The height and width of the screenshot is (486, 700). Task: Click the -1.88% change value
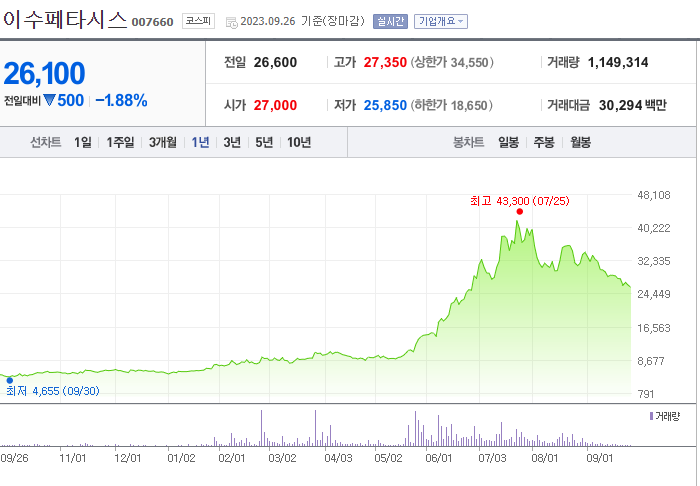[x=121, y=100]
